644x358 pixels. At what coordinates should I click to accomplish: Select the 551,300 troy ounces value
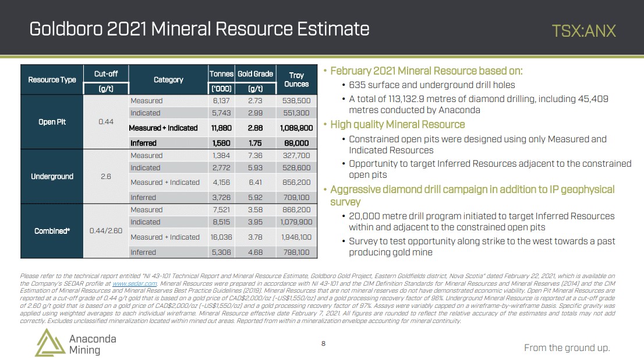[296, 113]
